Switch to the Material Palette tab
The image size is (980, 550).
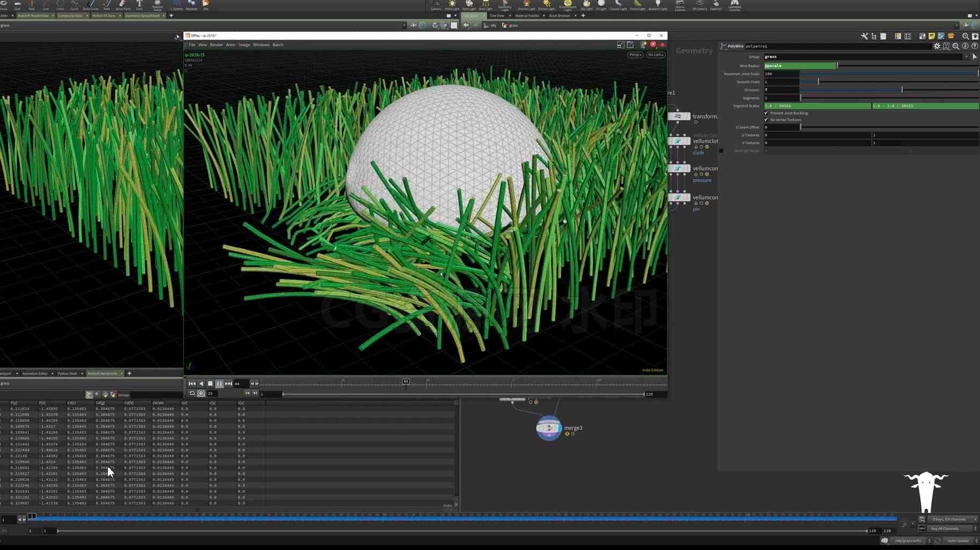coord(527,16)
